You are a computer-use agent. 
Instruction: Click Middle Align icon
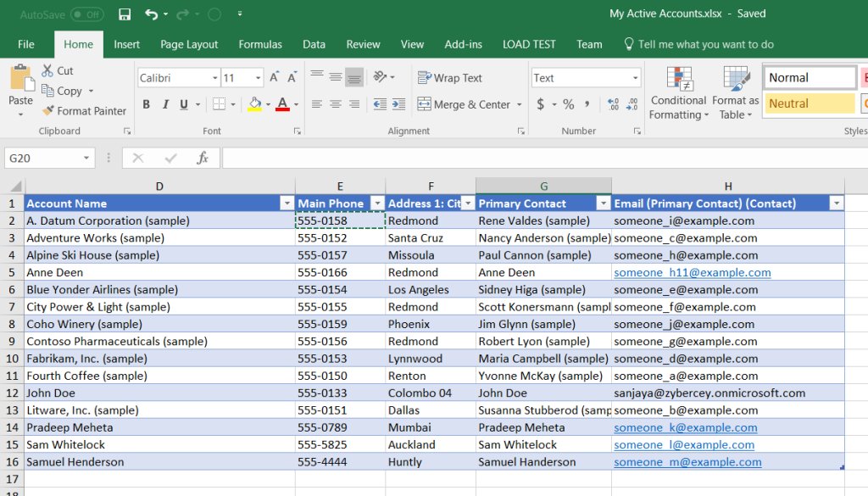pos(336,76)
